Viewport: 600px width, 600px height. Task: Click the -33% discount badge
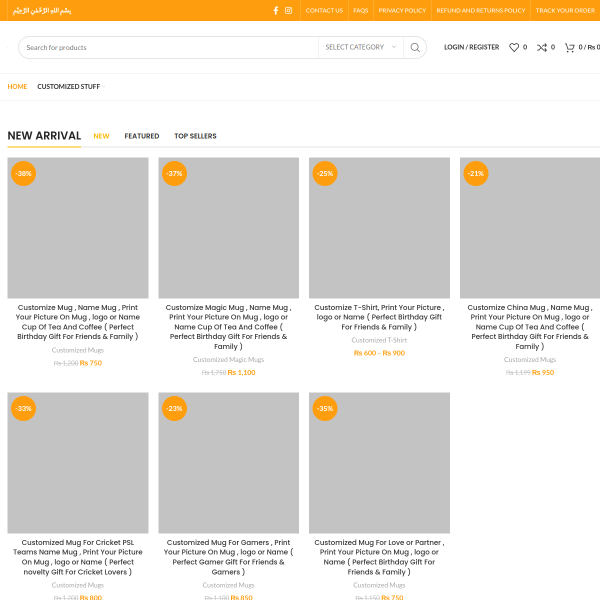23,408
